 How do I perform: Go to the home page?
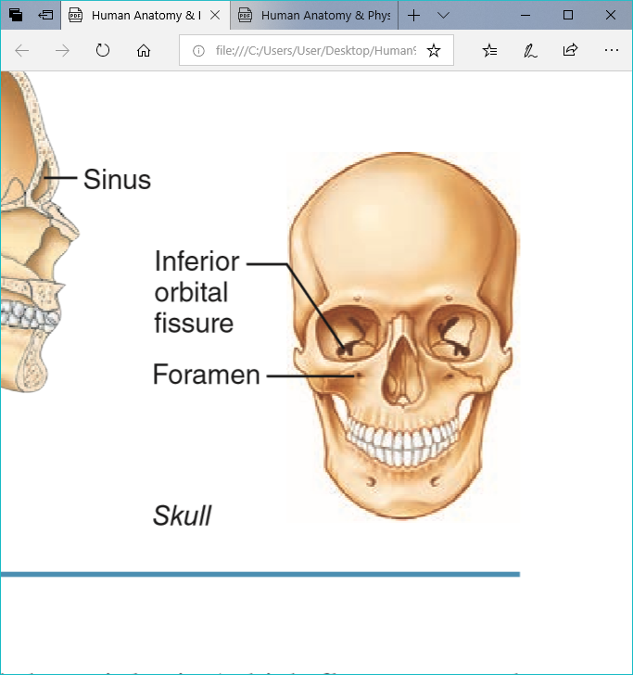coord(143,51)
